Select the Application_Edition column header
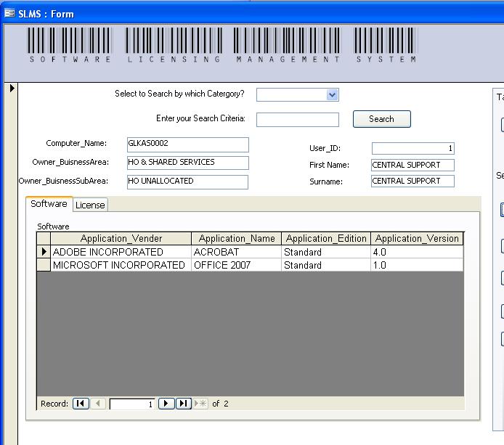Image resolution: width=504 pixels, height=445 pixels. coord(326,238)
